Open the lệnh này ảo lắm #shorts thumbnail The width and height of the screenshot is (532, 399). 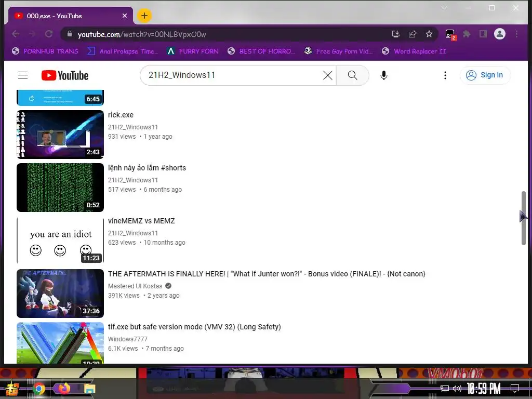[60, 187]
